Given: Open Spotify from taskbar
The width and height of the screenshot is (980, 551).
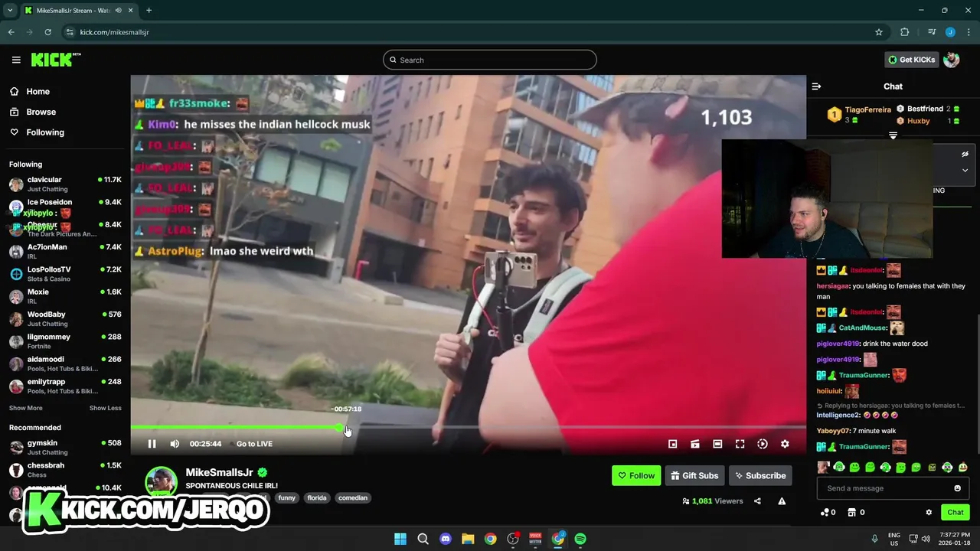Looking at the screenshot, I should click(580, 539).
